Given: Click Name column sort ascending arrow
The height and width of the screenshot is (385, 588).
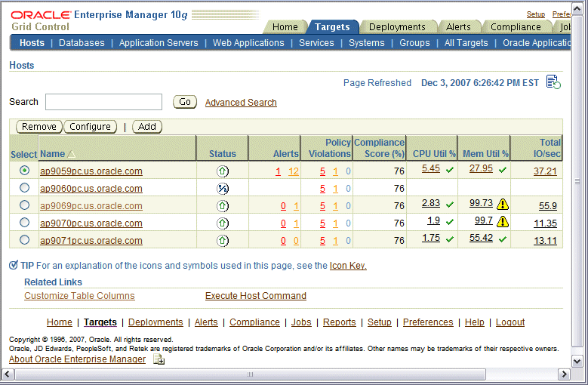Looking at the screenshot, I should pyautogui.click(x=71, y=154).
